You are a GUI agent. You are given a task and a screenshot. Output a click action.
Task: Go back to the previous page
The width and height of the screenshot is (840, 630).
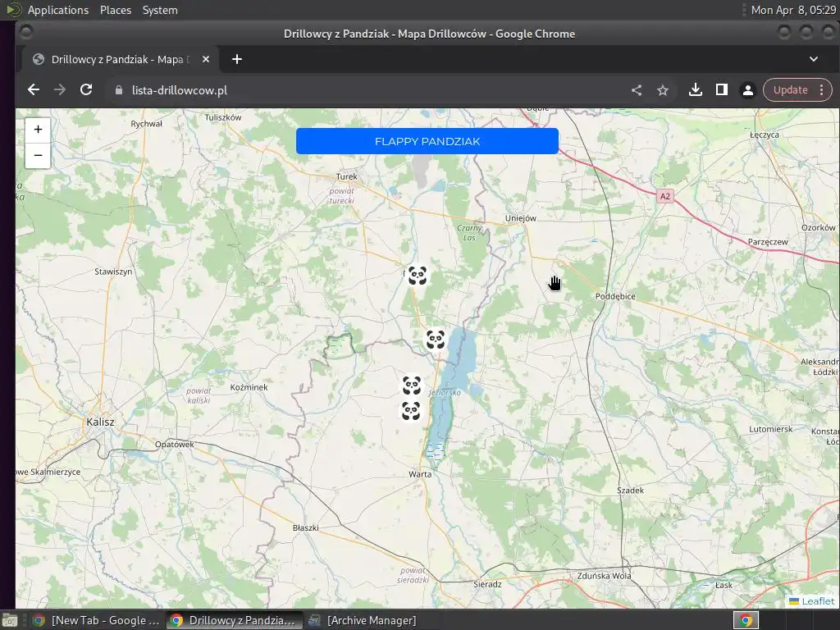[34, 90]
